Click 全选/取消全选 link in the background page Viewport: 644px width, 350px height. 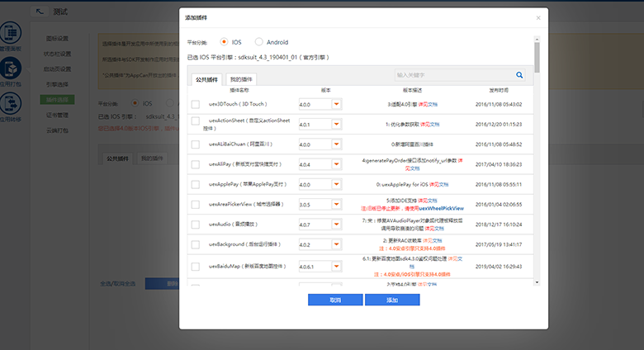[118, 283]
